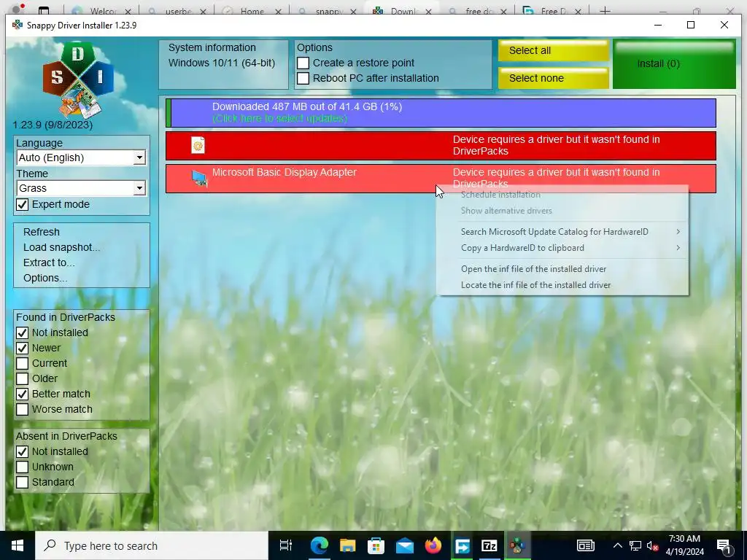The image size is (747, 560).
Task: Click Refresh in the sidebar
Action: click(x=42, y=232)
